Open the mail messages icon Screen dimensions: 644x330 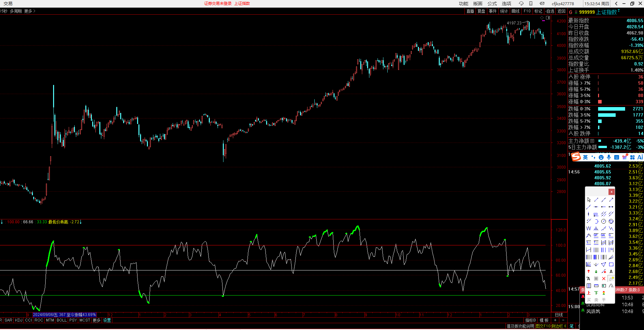point(542,4)
